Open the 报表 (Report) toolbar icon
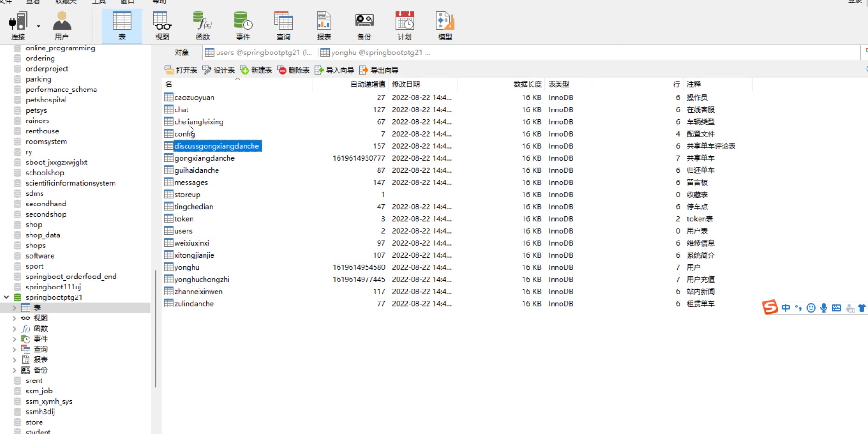 pyautogui.click(x=324, y=26)
